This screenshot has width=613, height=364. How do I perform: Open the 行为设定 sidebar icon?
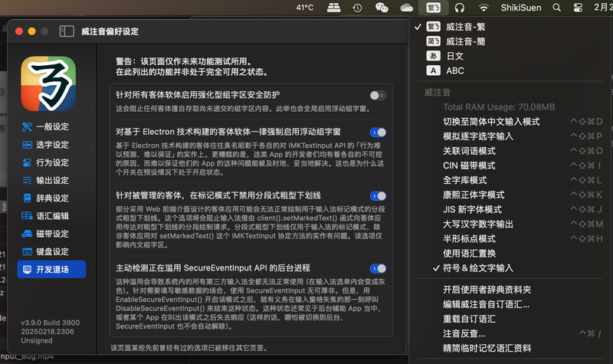click(x=27, y=162)
